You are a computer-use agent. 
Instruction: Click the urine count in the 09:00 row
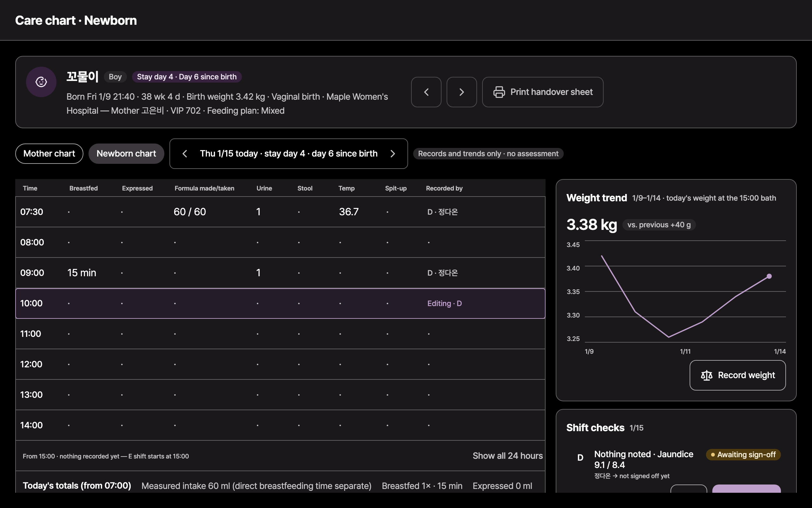click(259, 273)
